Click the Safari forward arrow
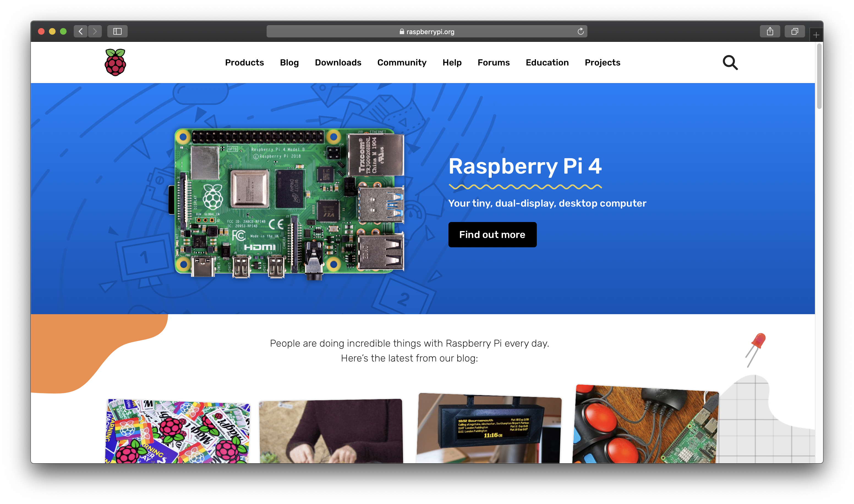This screenshot has height=504, width=854. pos(95,32)
